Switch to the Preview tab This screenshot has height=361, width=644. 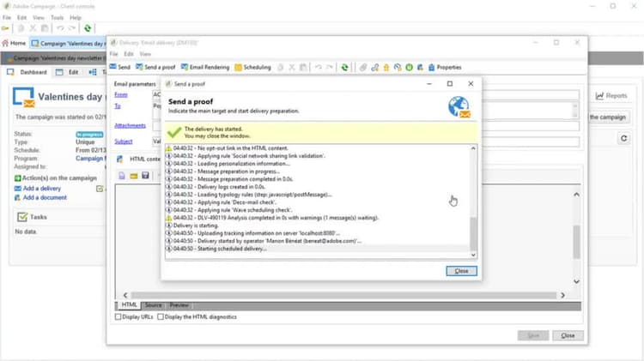click(x=179, y=305)
